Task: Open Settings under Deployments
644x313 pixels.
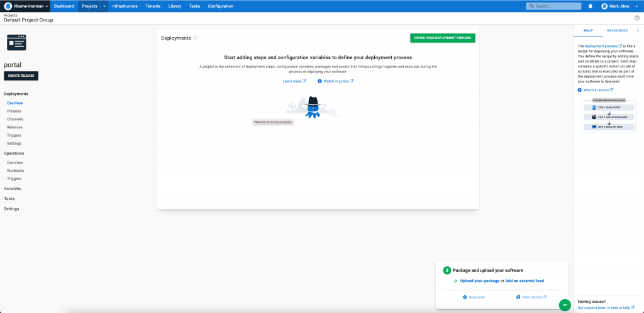Action: [x=14, y=143]
